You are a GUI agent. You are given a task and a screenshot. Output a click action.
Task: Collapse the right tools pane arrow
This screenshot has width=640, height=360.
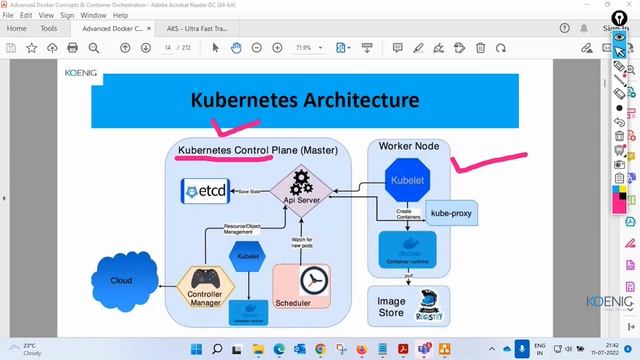point(631,327)
